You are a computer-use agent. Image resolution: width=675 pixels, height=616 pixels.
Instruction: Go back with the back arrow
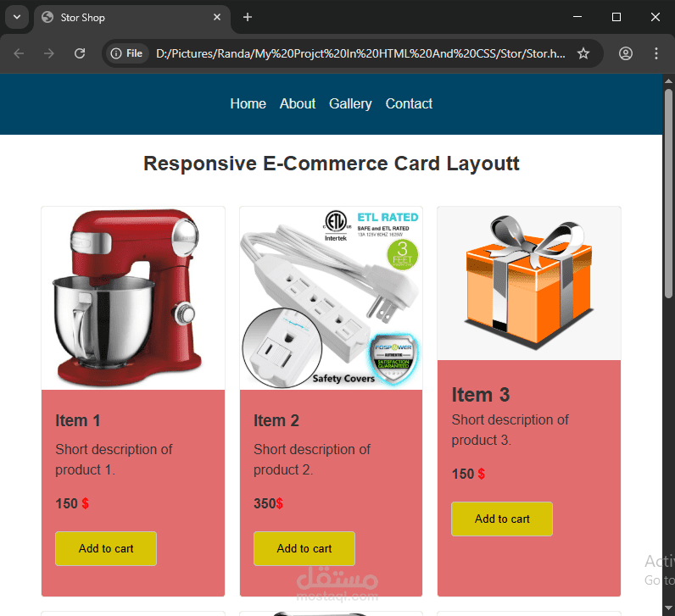tap(19, 53)
